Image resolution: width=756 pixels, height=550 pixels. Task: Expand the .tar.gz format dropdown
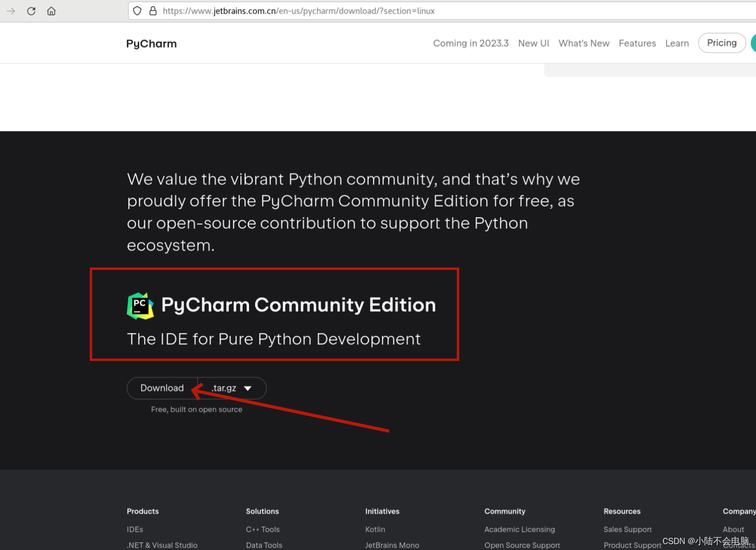[232, 388]
